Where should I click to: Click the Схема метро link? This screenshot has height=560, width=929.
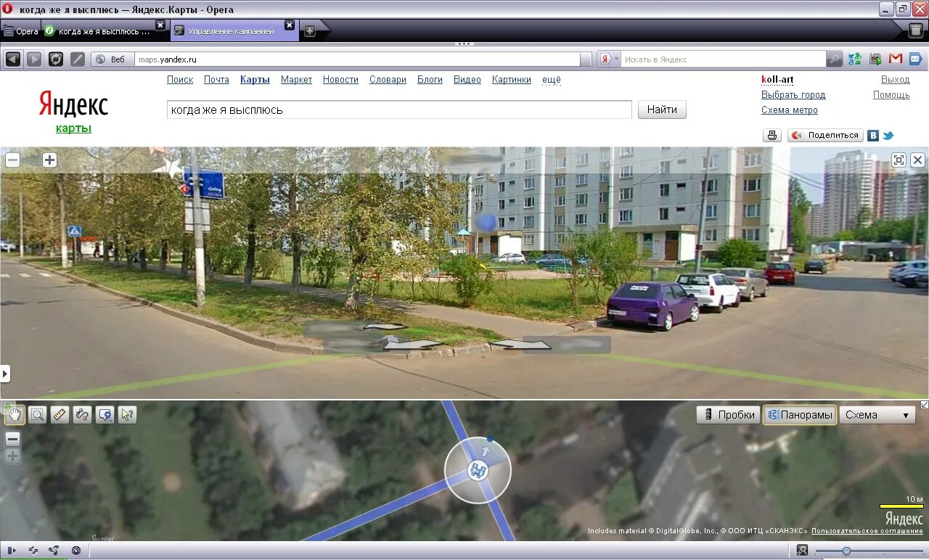coord(790,110)
